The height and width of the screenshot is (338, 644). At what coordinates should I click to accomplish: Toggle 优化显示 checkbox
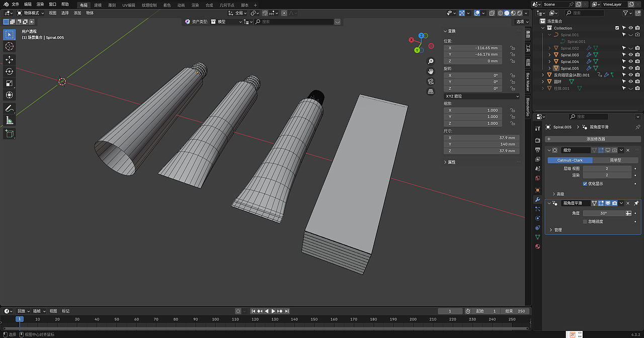click(x=585, y=184)
